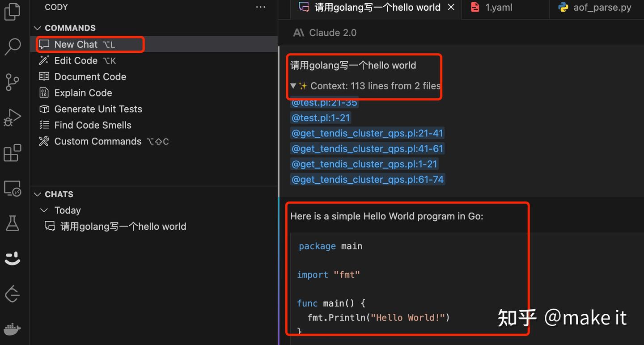Open the Cody extension sidebar
Screen dimensions: 644x345
point(12,258)
